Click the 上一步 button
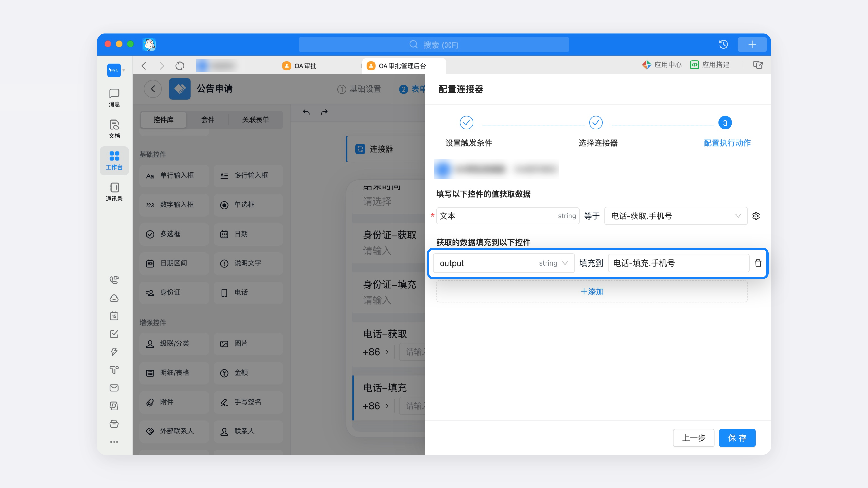The height and width of the screenshot is (488, 868). [x=693, y=438]
